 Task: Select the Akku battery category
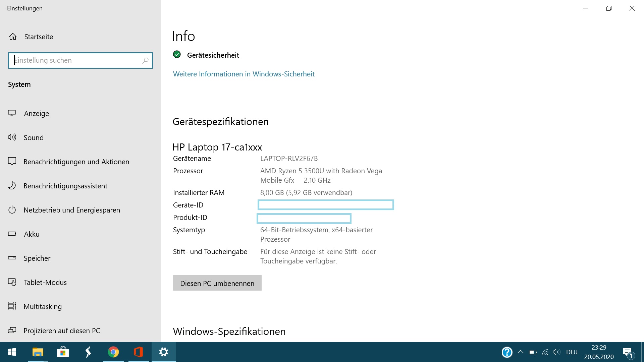point(32,234)
